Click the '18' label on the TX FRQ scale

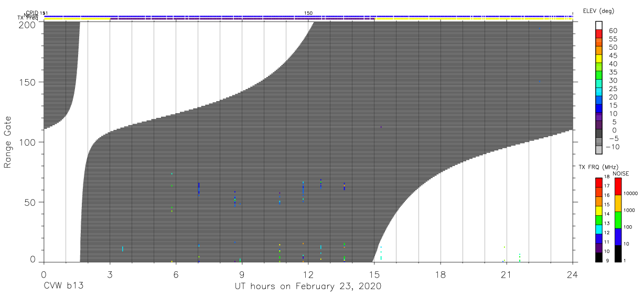click(x=606, y=177)
